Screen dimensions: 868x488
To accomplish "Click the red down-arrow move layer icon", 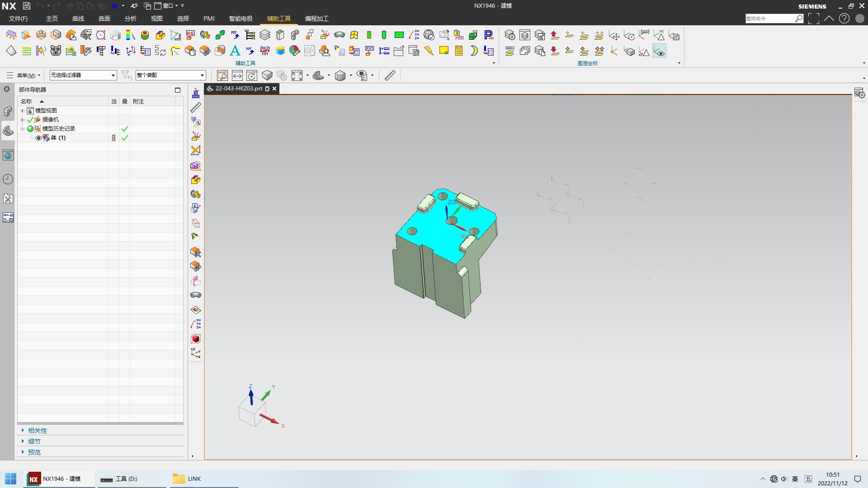I will [555, 51].
